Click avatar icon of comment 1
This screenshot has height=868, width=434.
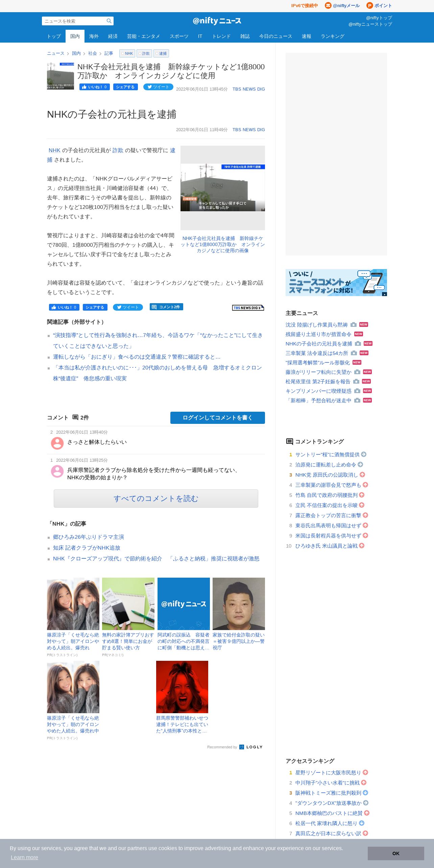coord(57,471)
